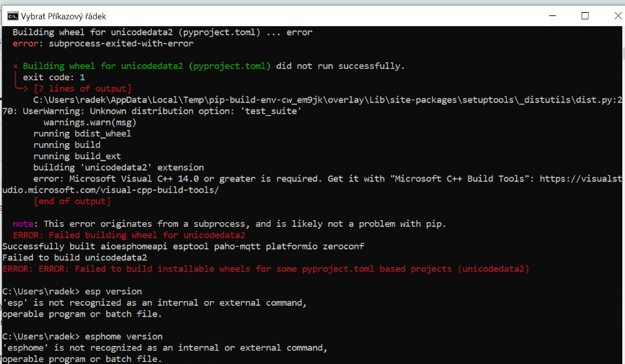Click the line 'error: subprocess-exited-with-error'
This screenshot has width=625, height=364.
coord(103,43)
